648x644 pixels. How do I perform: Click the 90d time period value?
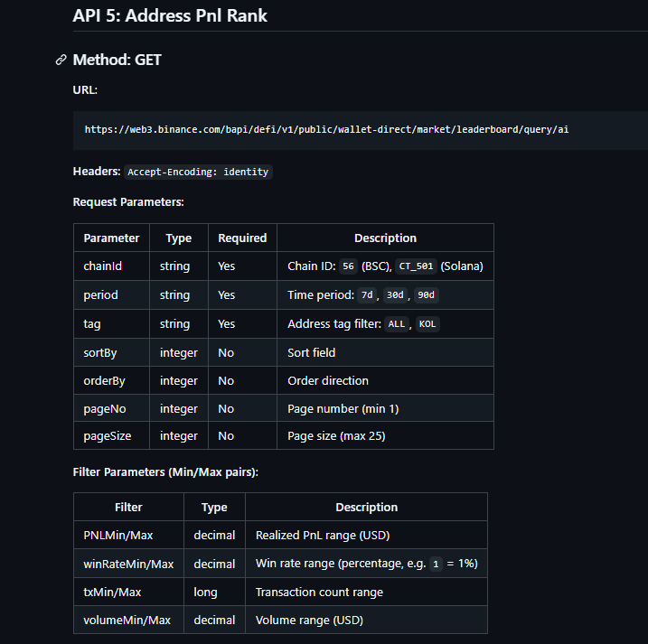point(426,295)
